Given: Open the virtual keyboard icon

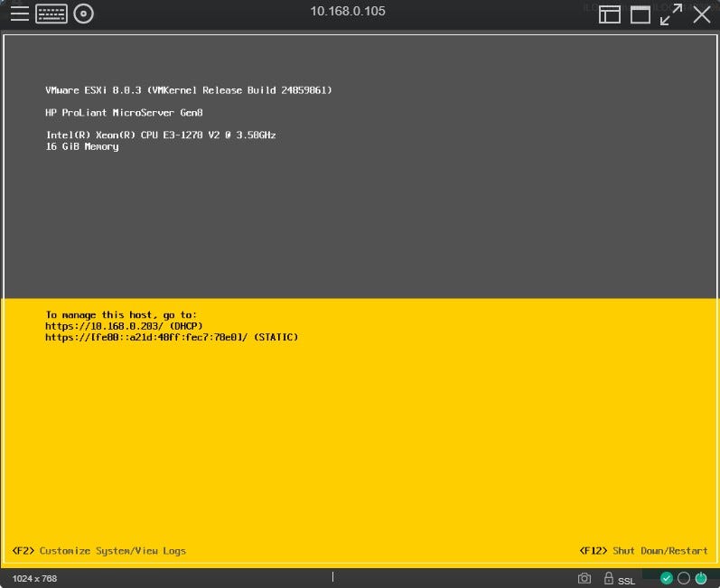Looking at the screenshot, I should point(51,14).
